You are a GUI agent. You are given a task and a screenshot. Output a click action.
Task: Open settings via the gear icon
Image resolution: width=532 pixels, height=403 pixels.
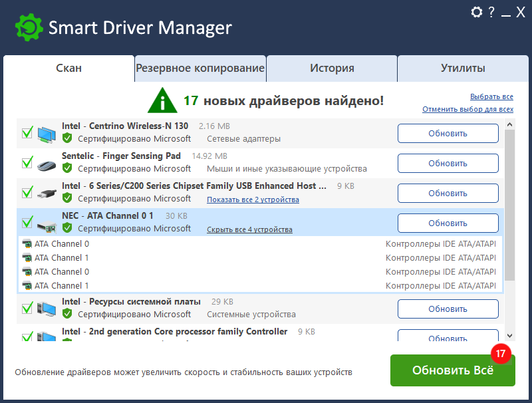pyautogui.click(x=477, y=12)
